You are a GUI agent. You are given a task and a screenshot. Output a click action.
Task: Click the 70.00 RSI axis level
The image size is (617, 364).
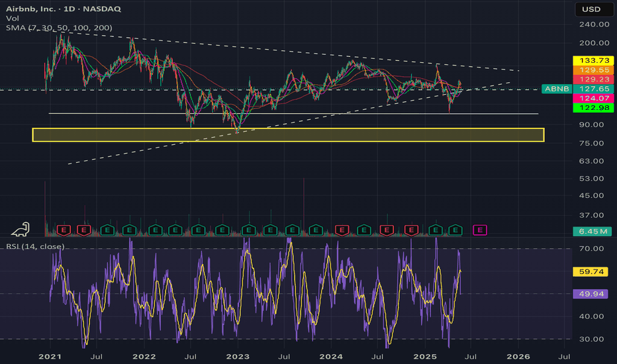[x=591, y=248]
